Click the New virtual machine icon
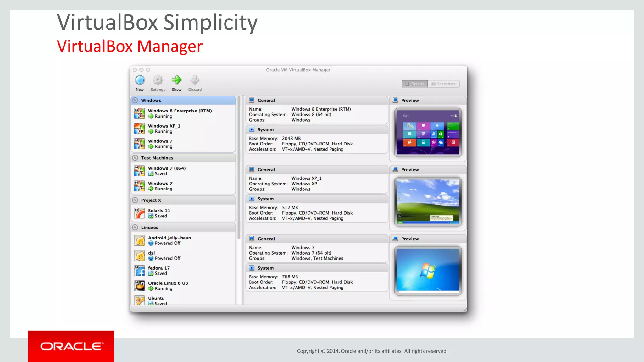This screenshot has height=362, width=644. click(x=140, y=80)
